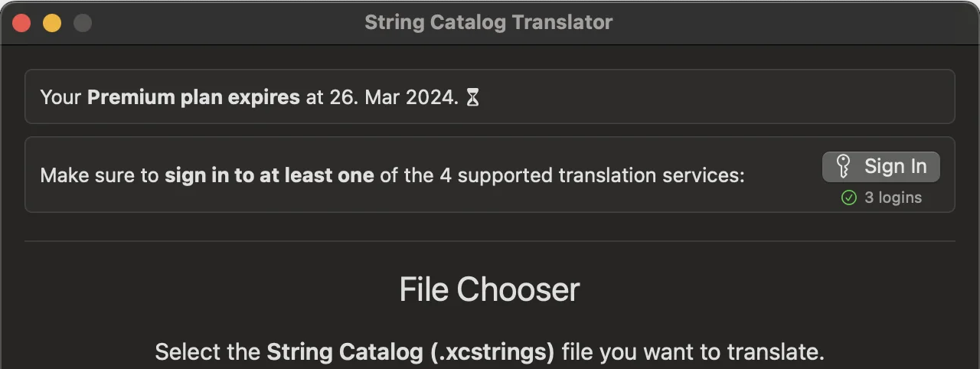This screenshot has width=980, height=369.
Task: Click the "26. Mar 2024" expiry date
Action: 394,97
